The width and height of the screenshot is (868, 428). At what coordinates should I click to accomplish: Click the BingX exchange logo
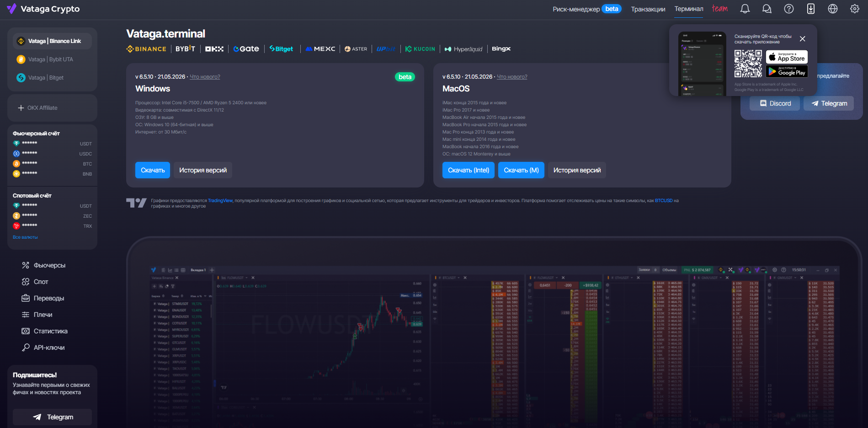pyautogui.click(x=501, y=49)
